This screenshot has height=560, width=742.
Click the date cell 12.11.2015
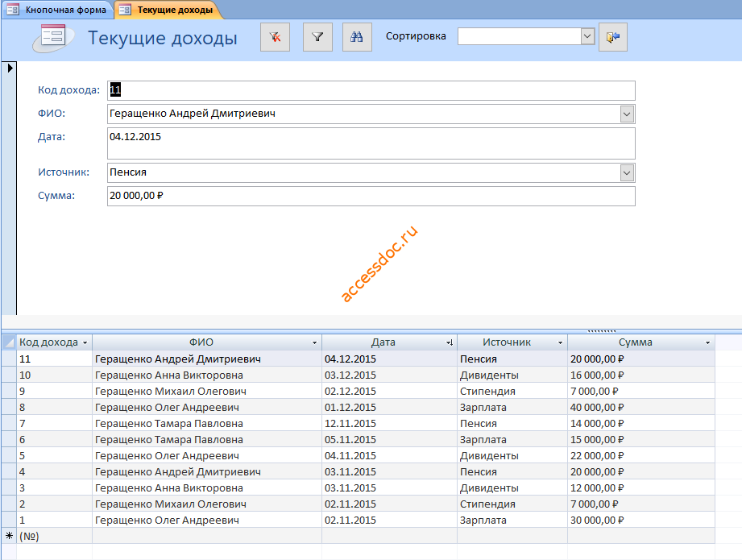389,423
